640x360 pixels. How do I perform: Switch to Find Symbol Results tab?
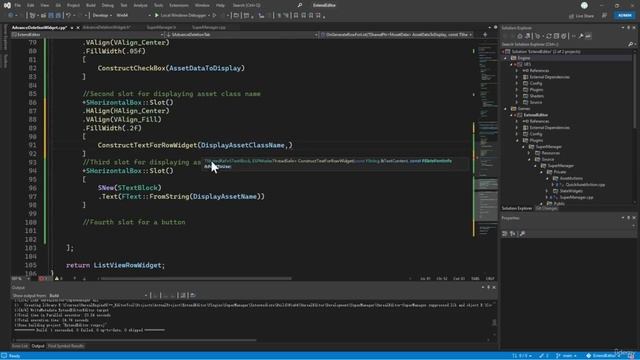pyautogui.click(x=66, y=346)
